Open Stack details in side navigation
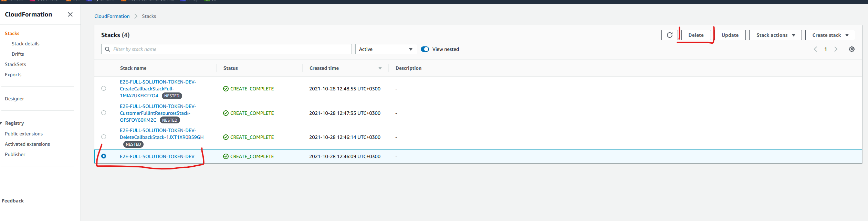Screen dimensions: 868x221 tap(25, 44)
